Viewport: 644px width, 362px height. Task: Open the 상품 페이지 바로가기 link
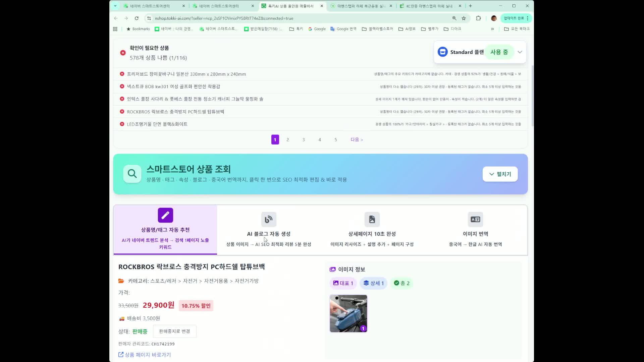(145, 355)
